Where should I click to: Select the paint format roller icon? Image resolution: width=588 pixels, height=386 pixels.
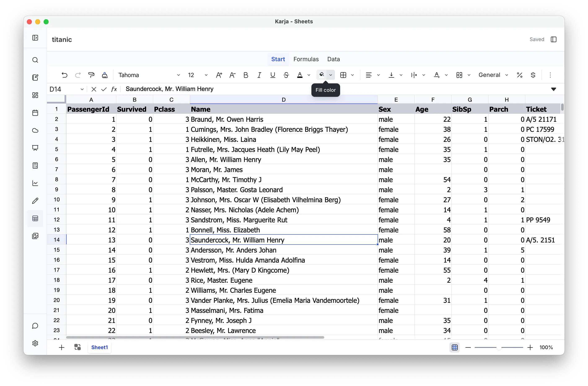click(91, 75)
